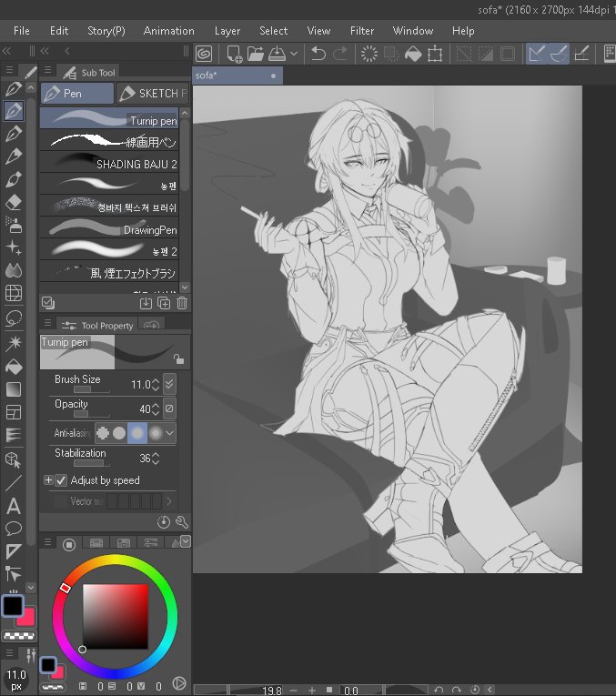Screen dimensions: 616x696
Task: Toggle Snap to Ruler in command bar
Action: pyautogui.click(x=537, y=54)
